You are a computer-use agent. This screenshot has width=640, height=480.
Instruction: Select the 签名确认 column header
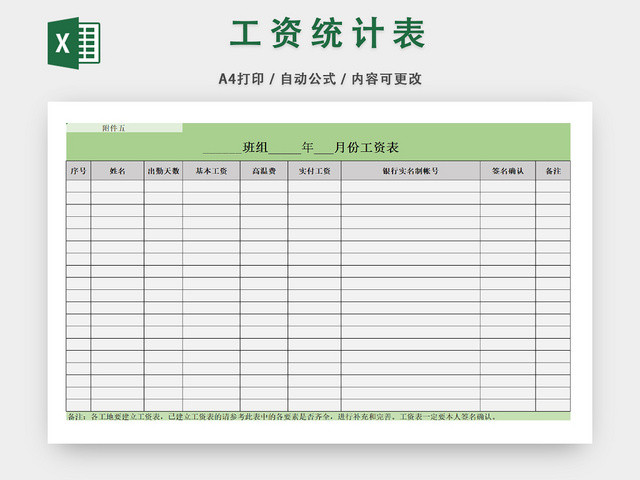pyautogui.click(x=508, y=171)
